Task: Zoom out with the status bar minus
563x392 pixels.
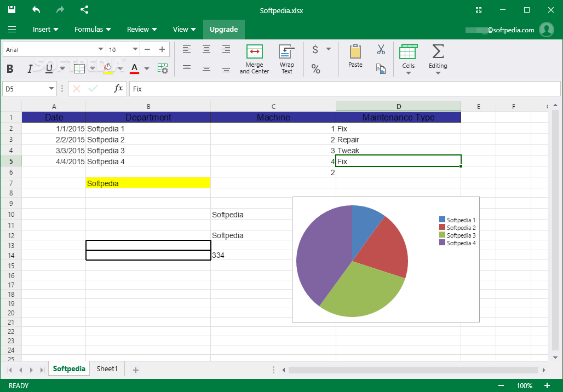Action: pyautogui.click(x=501, y=385)
